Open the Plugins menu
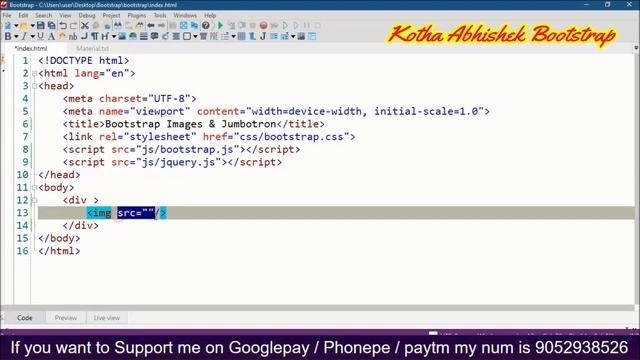 [x=137, y=16]
